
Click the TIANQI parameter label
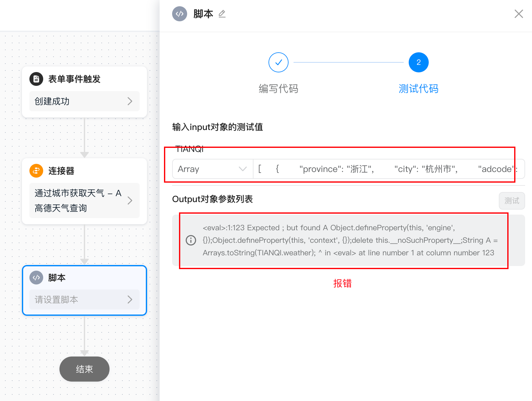click(190, 149)
